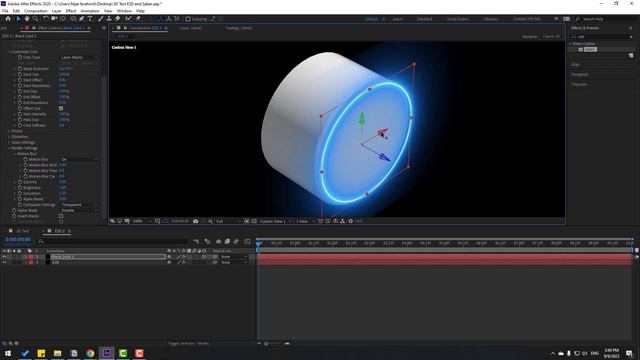Select the Selection (arrow) tool
640x360 pixels.
click(x=18, y=19)
